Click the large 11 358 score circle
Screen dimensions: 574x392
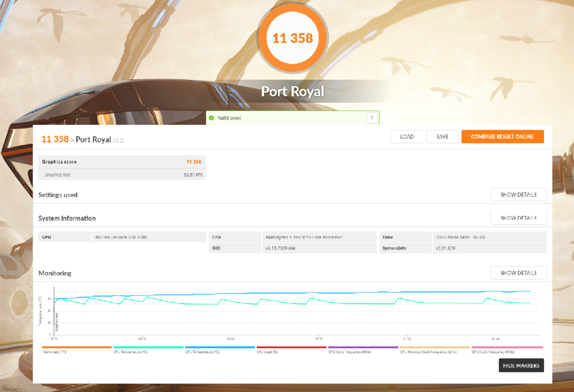pyautogui.click(x=293, y=38)
